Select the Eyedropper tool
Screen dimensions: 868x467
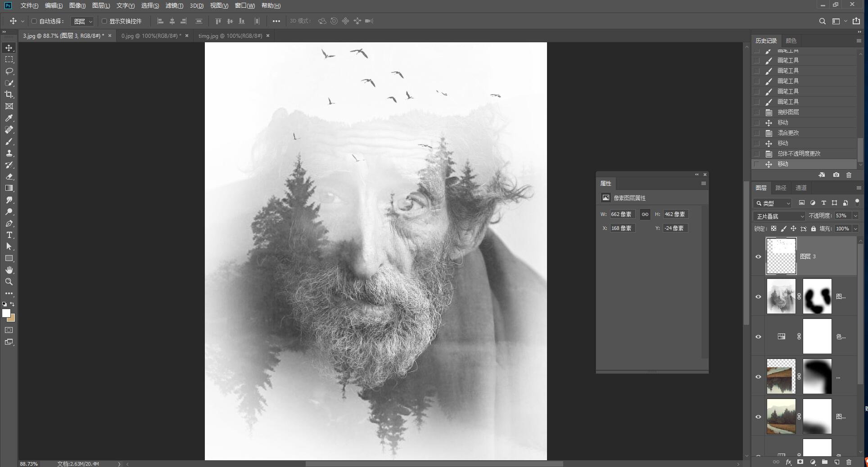(x=9, y=118)
